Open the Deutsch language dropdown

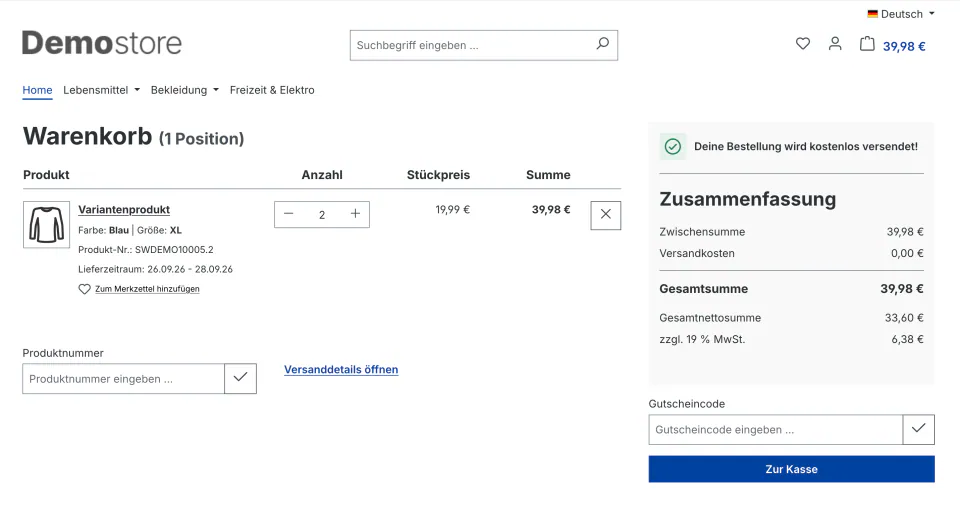[x=901, y=14]
